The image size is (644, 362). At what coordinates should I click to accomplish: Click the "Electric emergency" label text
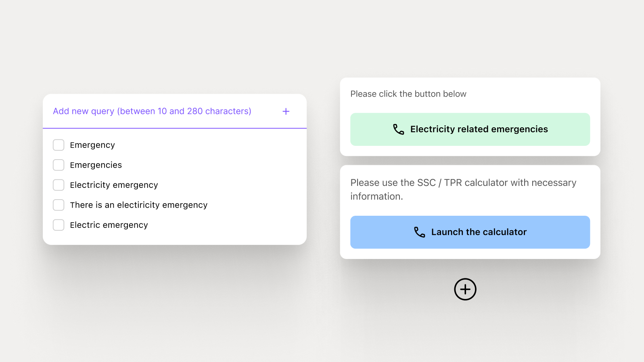109,225
